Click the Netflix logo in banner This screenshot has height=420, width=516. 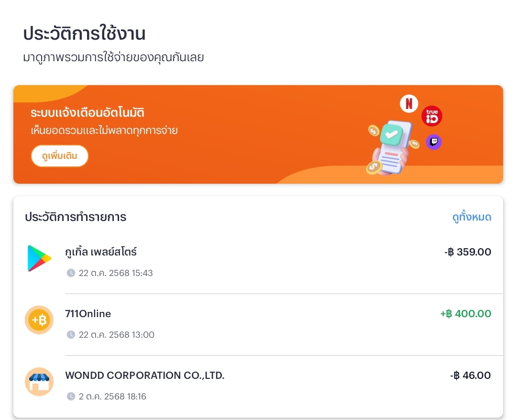pos(409,103)
